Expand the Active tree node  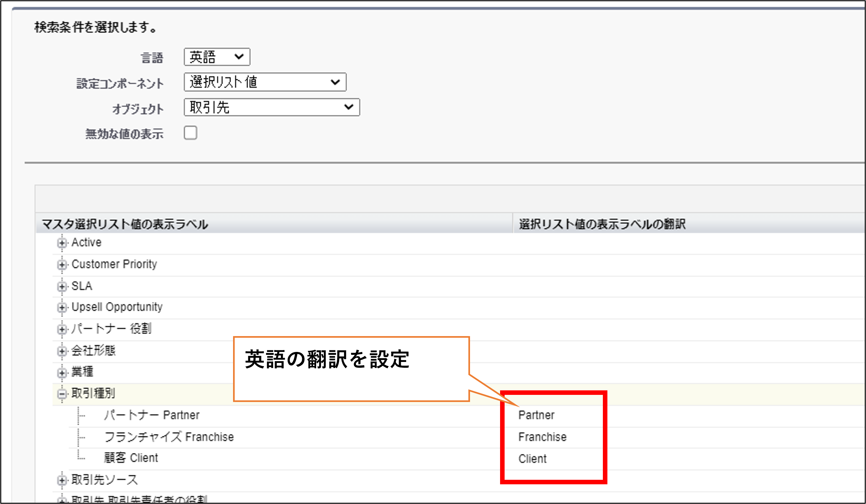[x=62, y=243]
